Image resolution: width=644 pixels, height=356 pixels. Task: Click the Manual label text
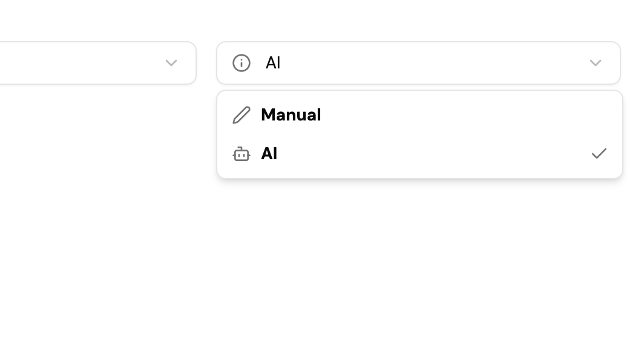coord(291,115)
